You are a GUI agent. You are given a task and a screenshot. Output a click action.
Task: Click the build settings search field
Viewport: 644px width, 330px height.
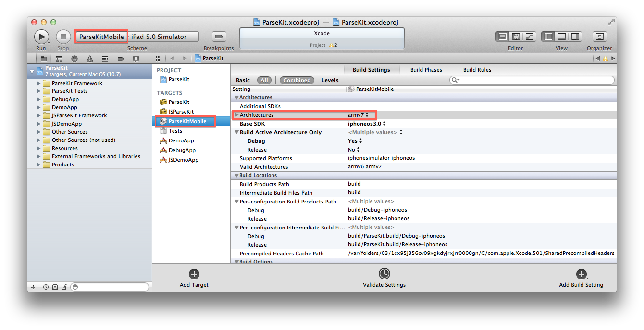tap(532, 80)
